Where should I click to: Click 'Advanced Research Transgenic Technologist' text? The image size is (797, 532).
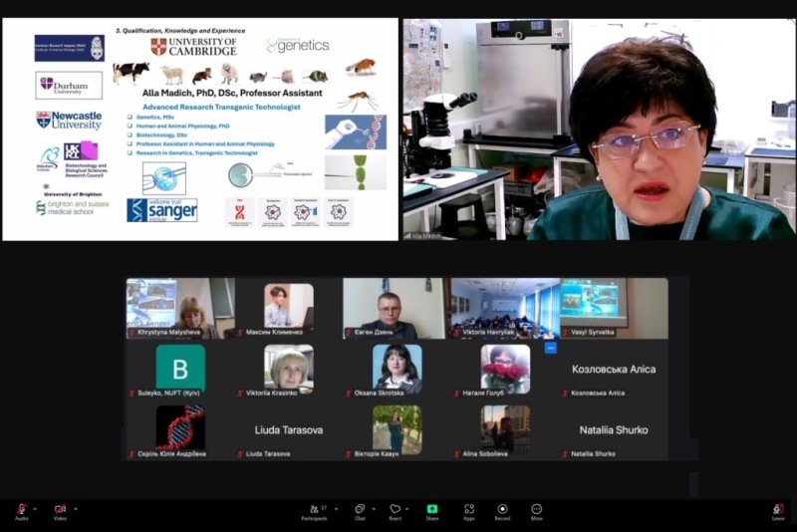pos(221,107)
